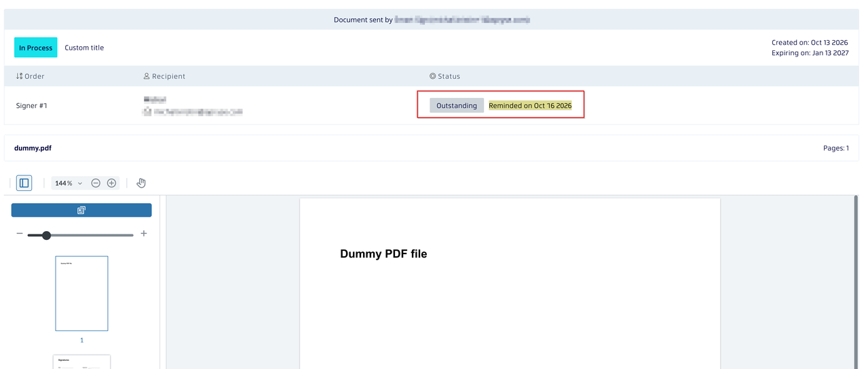Click the Pages: 1 label
Image resolution: width=868 pixels, height=369 pixels.
[x=835, y=147]
